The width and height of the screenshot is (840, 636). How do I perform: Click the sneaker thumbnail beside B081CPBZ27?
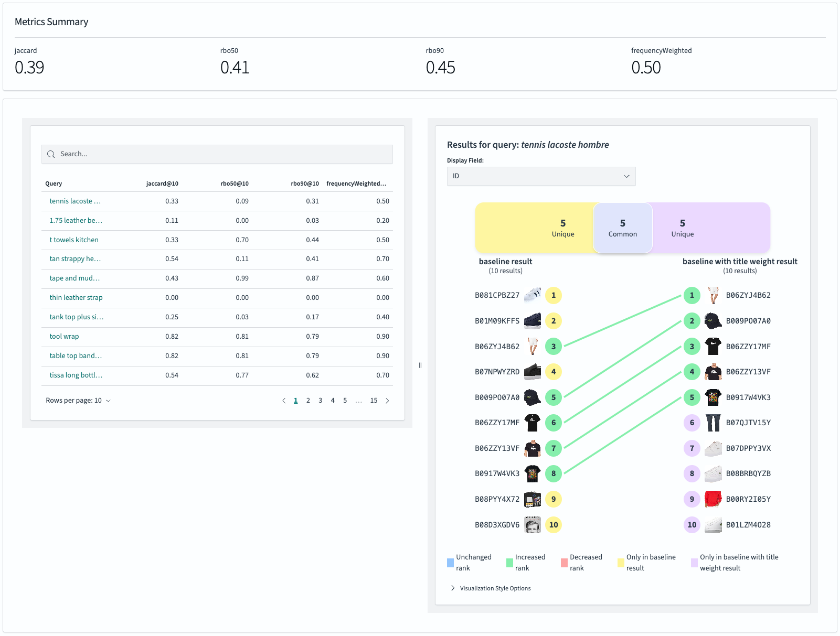[x=533, y=295]
